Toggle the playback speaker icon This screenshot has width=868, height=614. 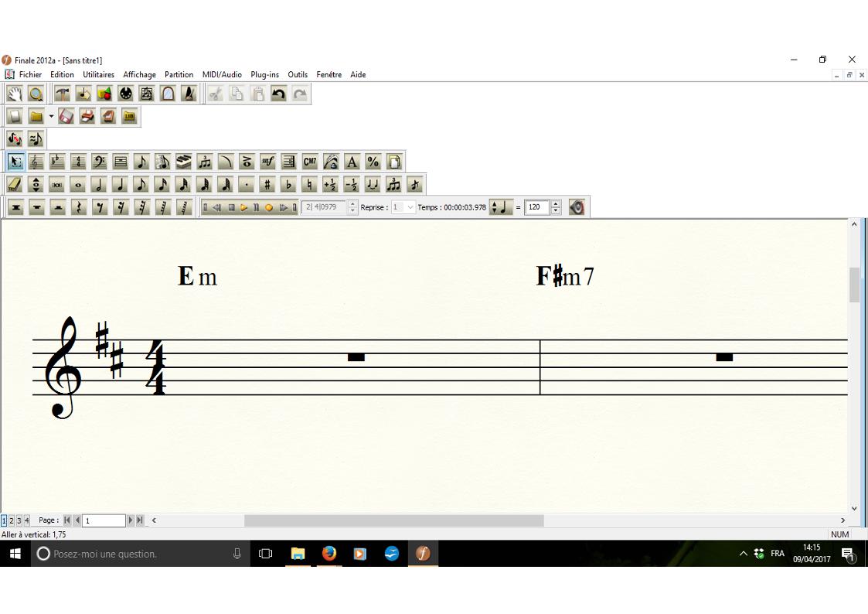[x=577, y=207]
